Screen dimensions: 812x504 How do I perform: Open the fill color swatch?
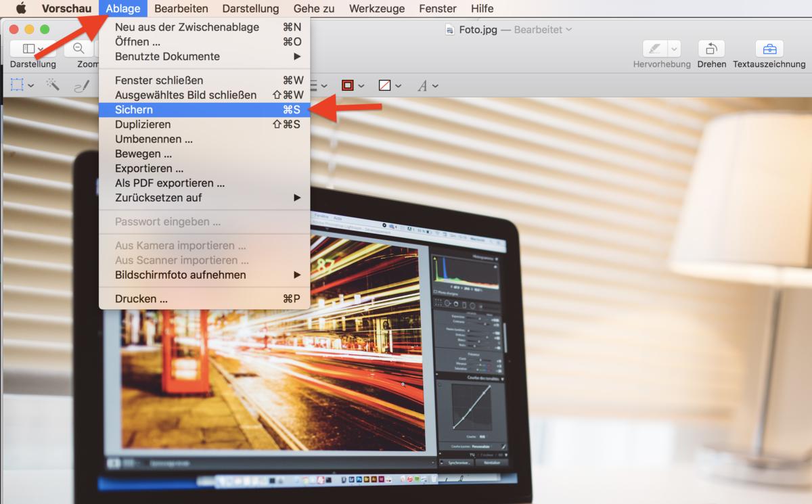[384, 85]
